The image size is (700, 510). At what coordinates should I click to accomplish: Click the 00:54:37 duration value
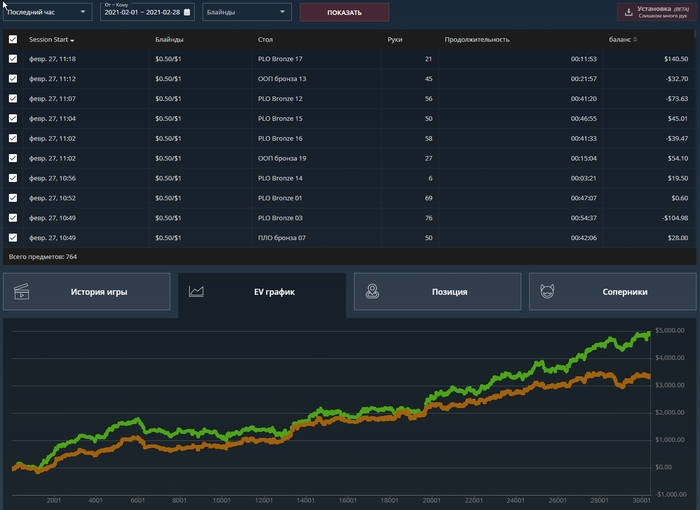click(583, 218)
